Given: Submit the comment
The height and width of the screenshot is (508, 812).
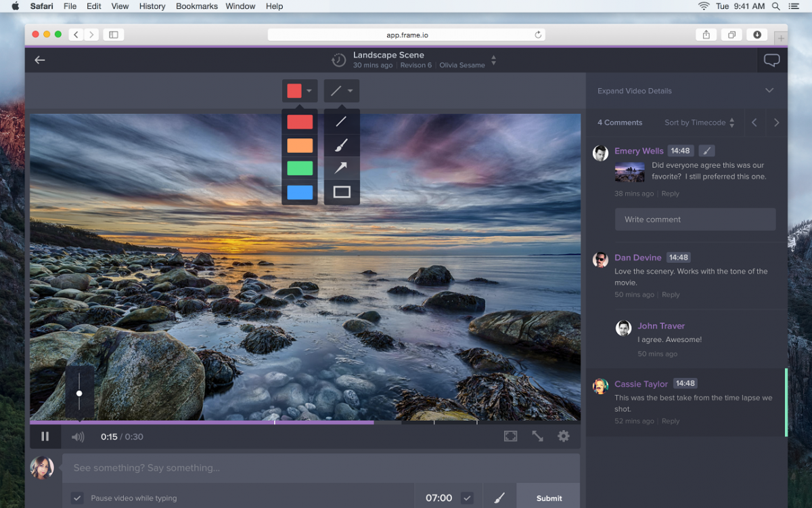Looking at the screenshot, I should tap(548, 498).
